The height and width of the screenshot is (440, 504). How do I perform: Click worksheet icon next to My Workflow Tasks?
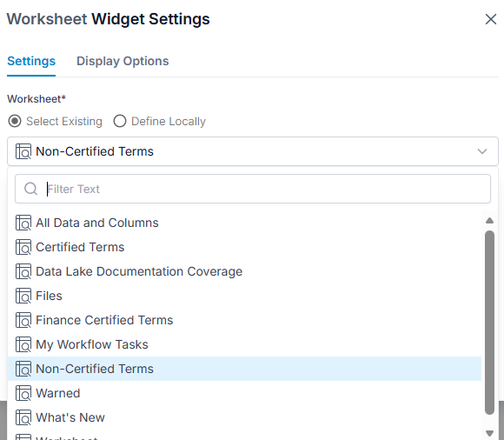tap(23, 344)
